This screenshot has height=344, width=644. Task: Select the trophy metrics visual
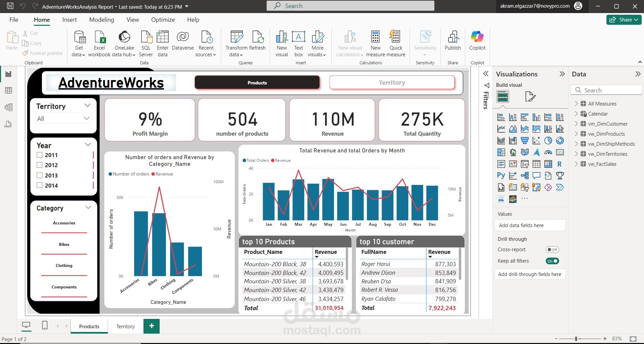pos(560,176)
